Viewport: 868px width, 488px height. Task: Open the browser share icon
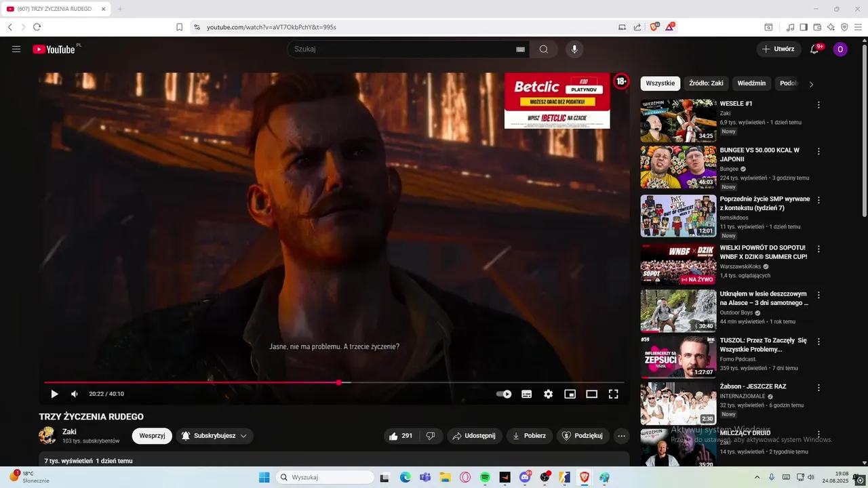(637, 27)
